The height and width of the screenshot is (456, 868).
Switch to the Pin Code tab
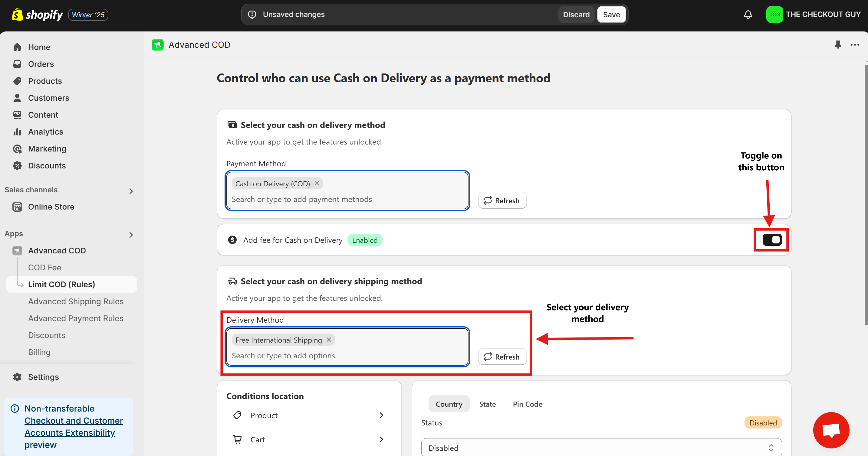pos(527,404)
